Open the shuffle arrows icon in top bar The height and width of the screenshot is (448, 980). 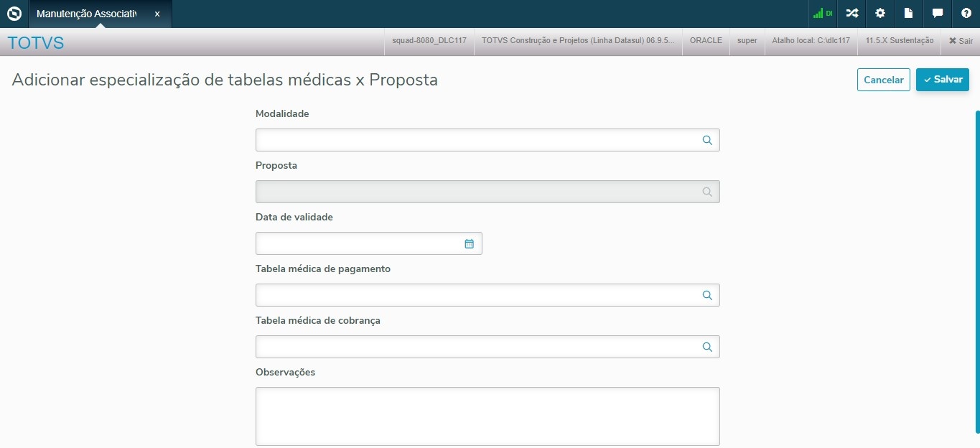click(x=851, y=14)
